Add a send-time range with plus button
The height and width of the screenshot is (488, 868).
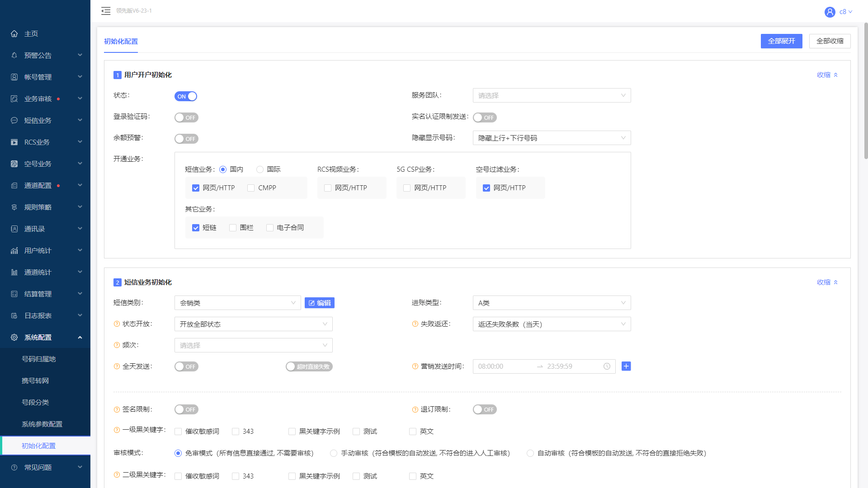(x=626, y=366)
